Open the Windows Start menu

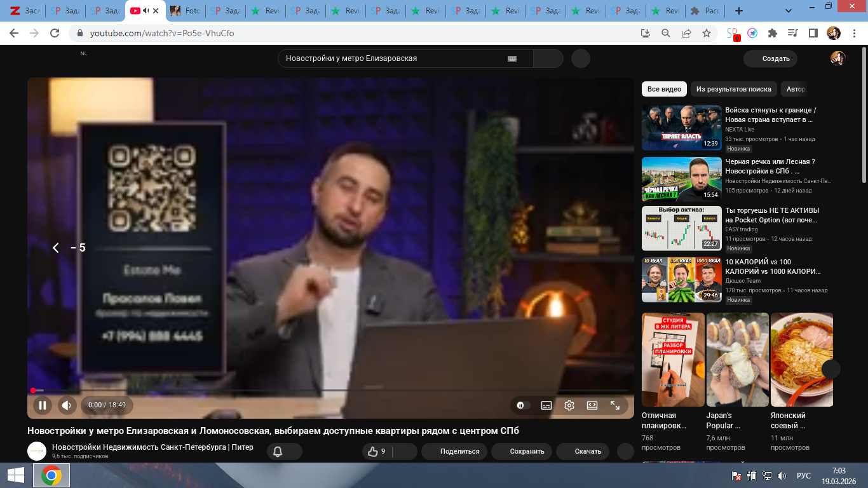tap(16, 475)
